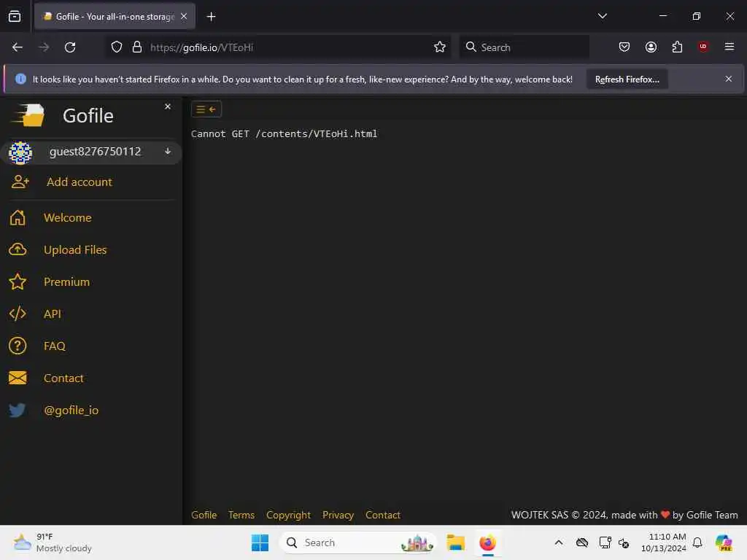Viewport: 747px width, 560px height.
Task: Open the @gofile_io Twitter link
Action: pos(71,410)
